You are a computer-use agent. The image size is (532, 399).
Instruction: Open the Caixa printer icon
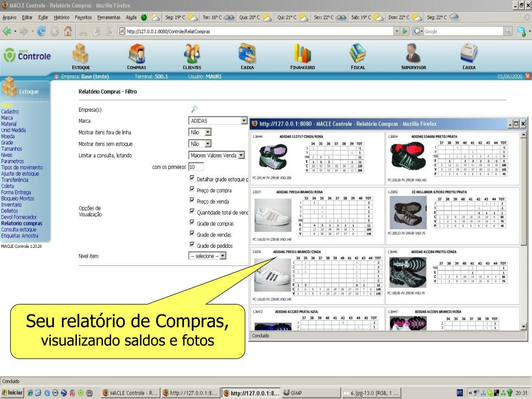[x=469, y=54]
